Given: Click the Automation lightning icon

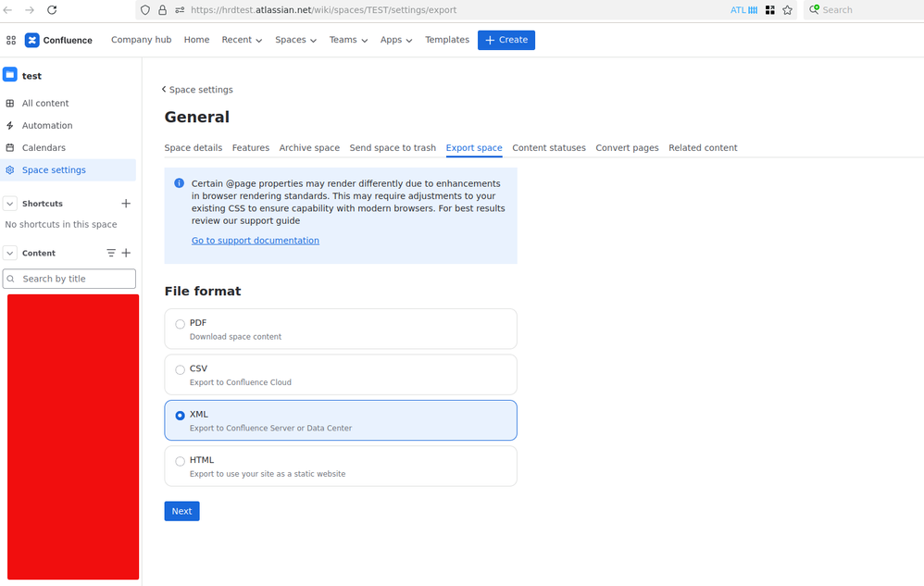Looking at the screenshot, I should (x=10, y=126).
